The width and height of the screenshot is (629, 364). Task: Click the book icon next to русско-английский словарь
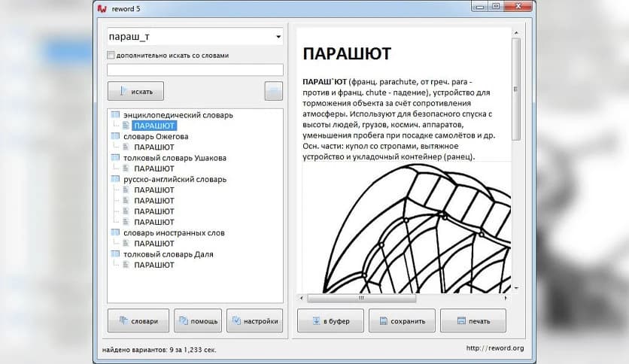pos(116,179)
